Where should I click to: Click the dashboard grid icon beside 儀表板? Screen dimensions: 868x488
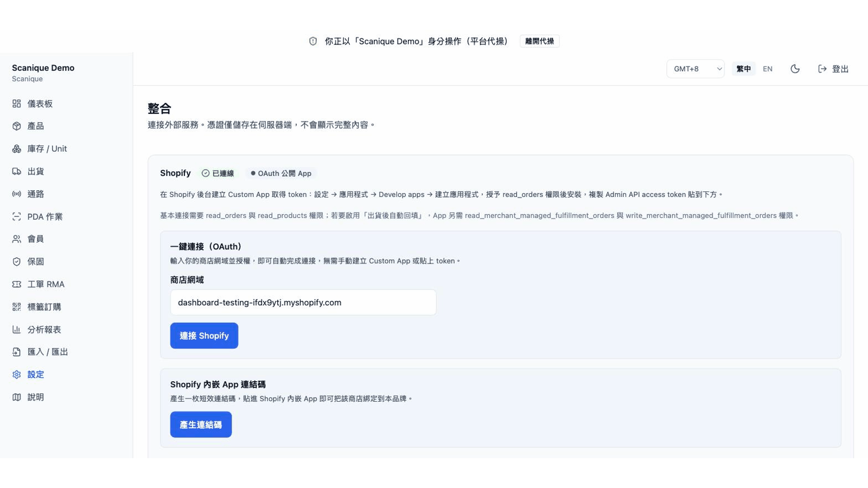[x=17, y=104]
